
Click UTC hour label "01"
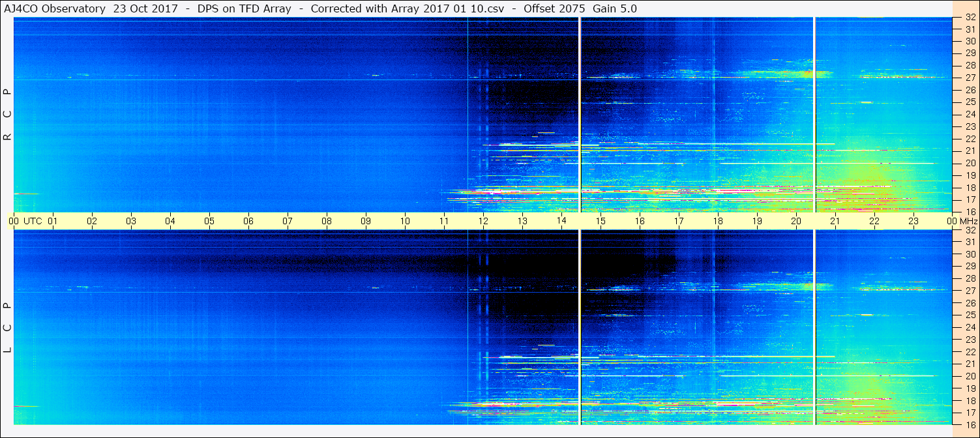(x=53, y=221)
